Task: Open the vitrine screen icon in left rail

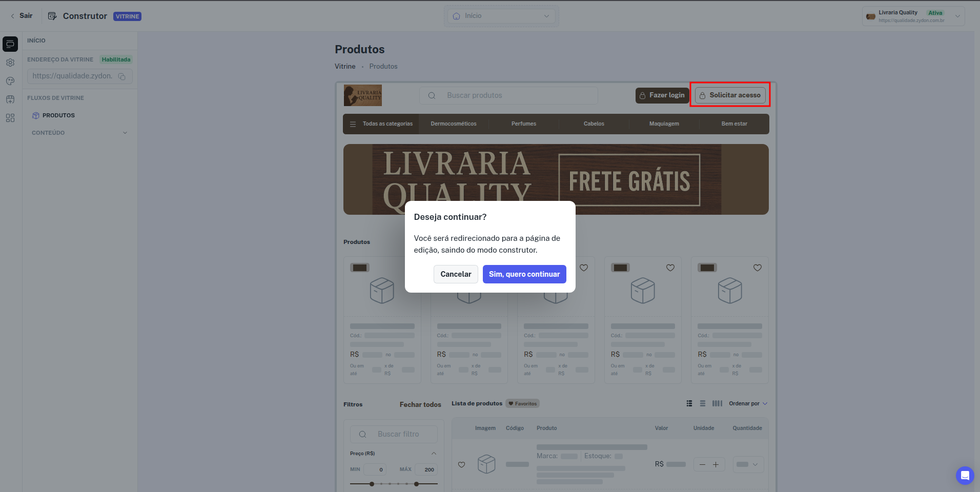Action: pyautogui.click(x=10, y=44)
